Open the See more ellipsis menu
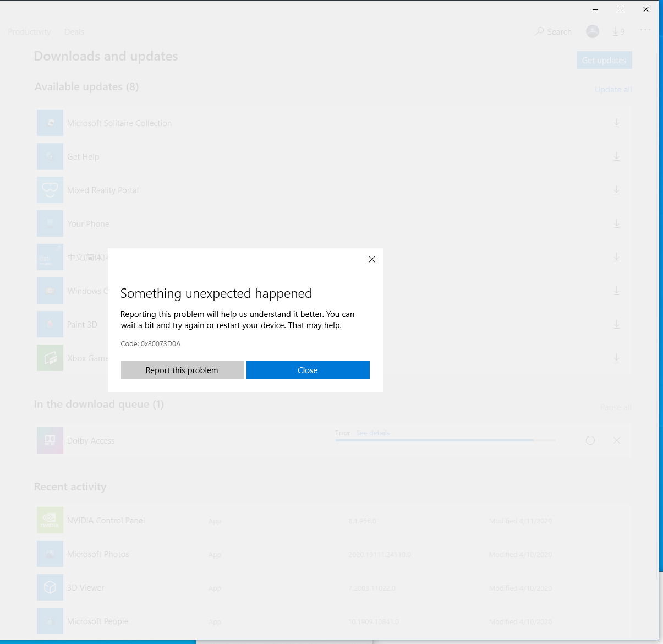The width and height of the screenshot is (663, 644). tap(645, 30)
